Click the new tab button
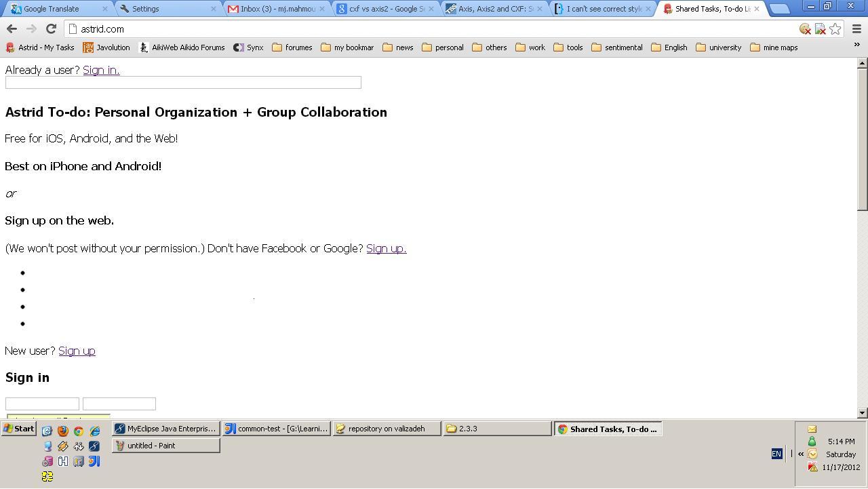The height and width of the screenshot is (489, 868). coord(780,9)
